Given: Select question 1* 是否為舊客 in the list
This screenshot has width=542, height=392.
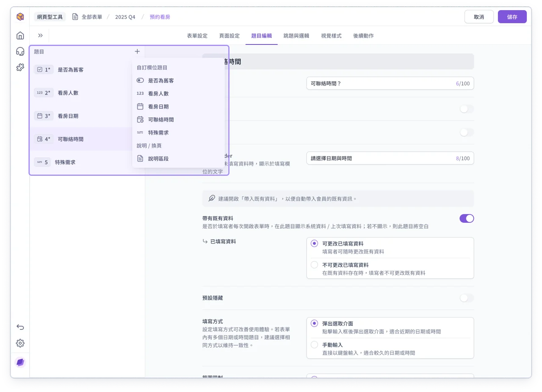Looking at the screenshot, I should (x=87, y=69).
